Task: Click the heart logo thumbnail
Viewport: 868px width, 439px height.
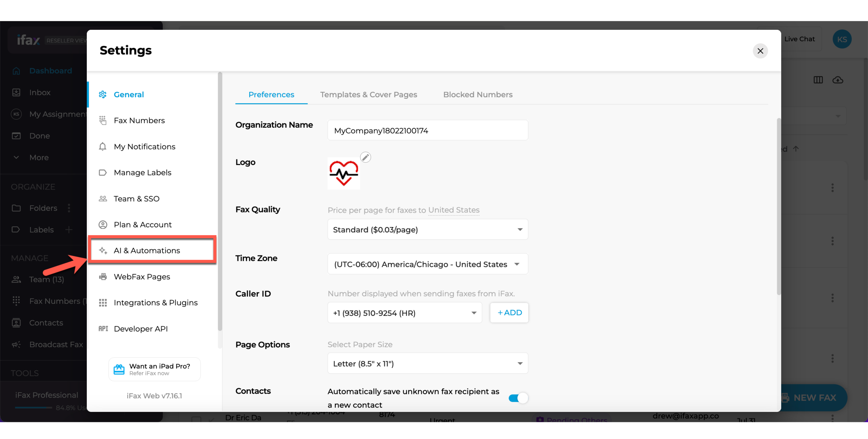Action: pyautogui.click(x=343, y=173)
